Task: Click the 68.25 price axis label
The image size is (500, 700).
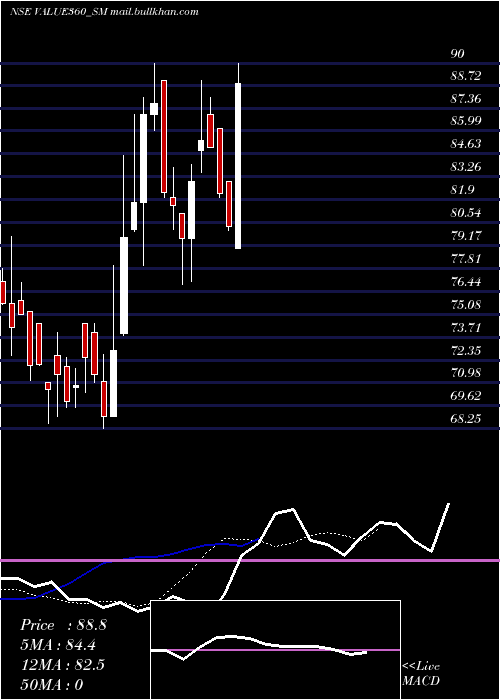Action: [x=466, y=419]
